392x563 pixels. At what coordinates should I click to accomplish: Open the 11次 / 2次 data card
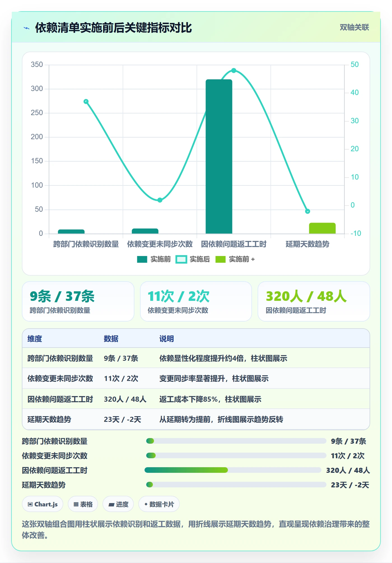pos(196,301)
